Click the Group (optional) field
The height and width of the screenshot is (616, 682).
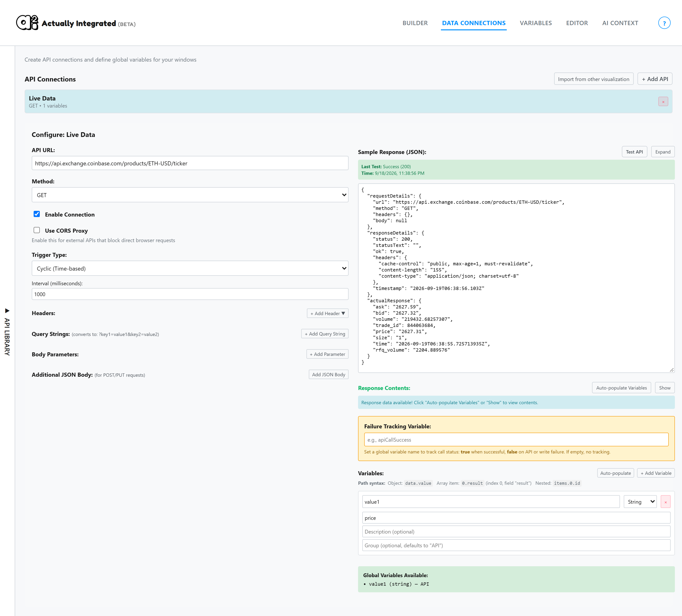(516, 545)
